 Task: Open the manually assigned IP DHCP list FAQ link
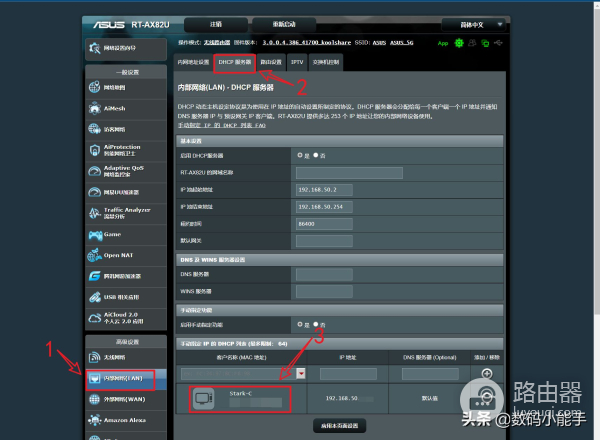(x=222, y=125)
